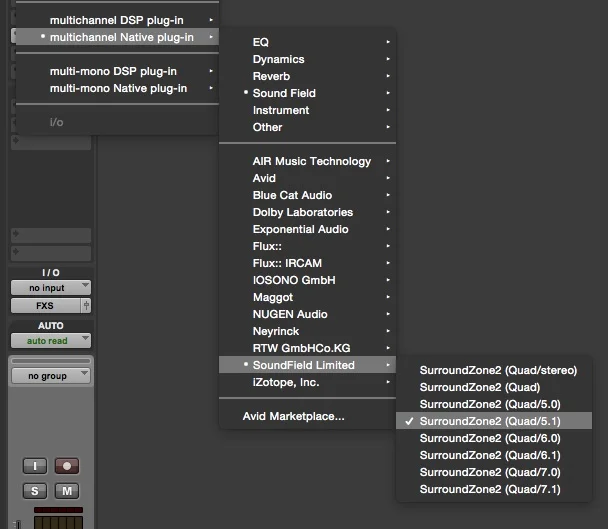Open the EQ plug-in category
Viewport: 608px width, 529px height.
tap(307, 42)
